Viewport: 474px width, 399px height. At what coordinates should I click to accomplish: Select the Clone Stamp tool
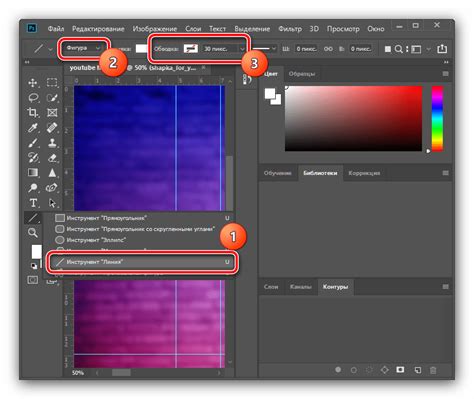tap(52, 143)
